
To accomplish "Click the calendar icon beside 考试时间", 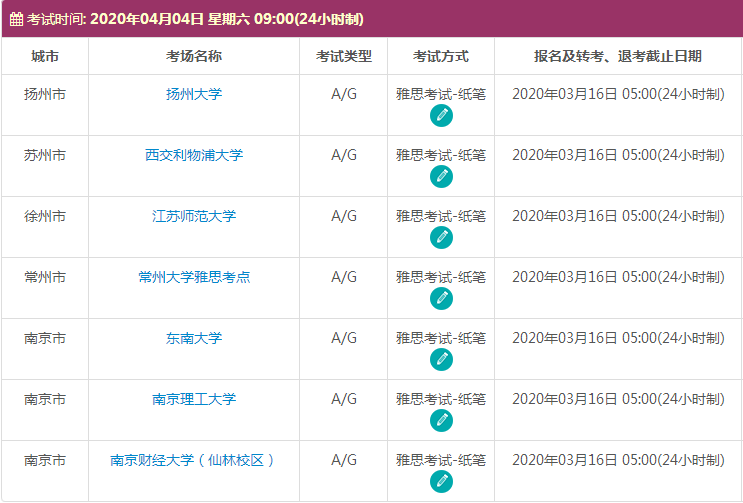I will [16, 19].
